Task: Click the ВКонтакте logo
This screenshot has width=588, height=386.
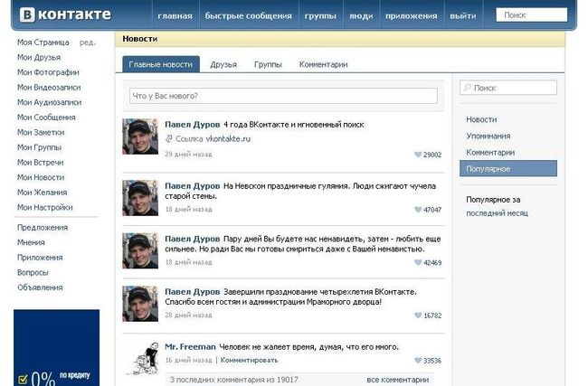Action: 65,14
